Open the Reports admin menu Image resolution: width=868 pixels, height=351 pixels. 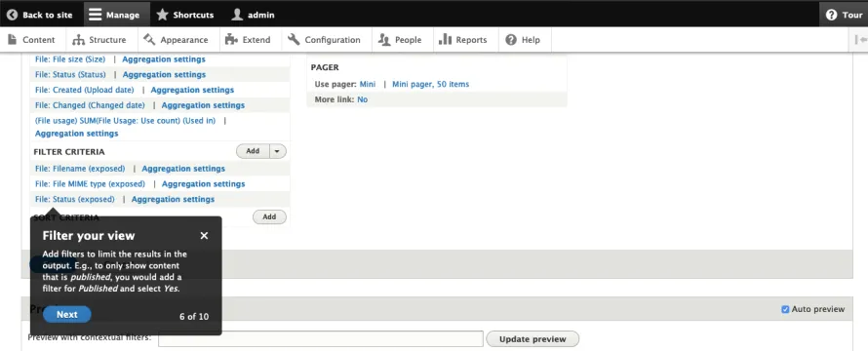coord(463,40)
